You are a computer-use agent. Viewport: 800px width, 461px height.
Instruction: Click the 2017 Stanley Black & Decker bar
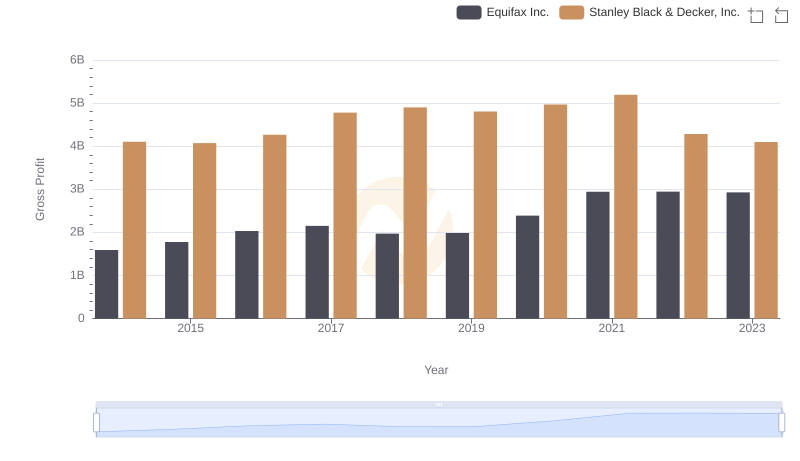(345, 215)
